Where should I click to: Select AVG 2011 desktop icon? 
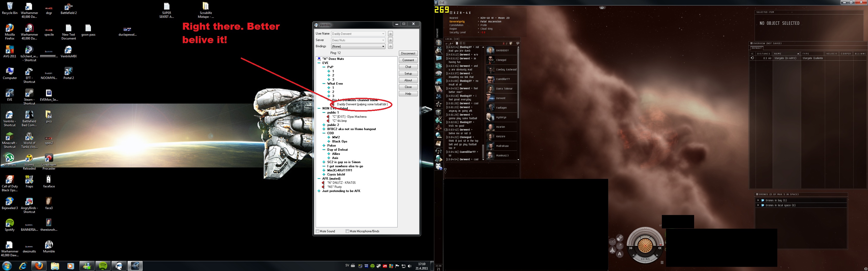point(10,52)
